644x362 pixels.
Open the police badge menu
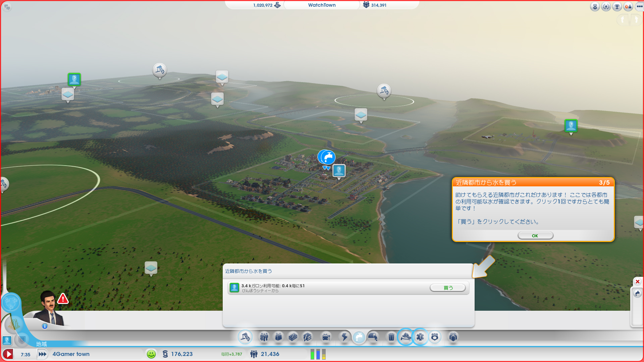tap(435, 337)
